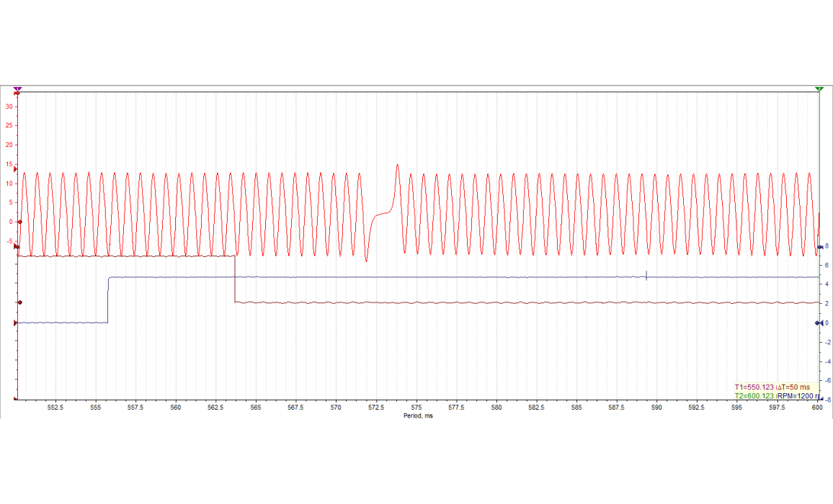
Task: Click red channel zero-level dot marker
Action: 20,222
